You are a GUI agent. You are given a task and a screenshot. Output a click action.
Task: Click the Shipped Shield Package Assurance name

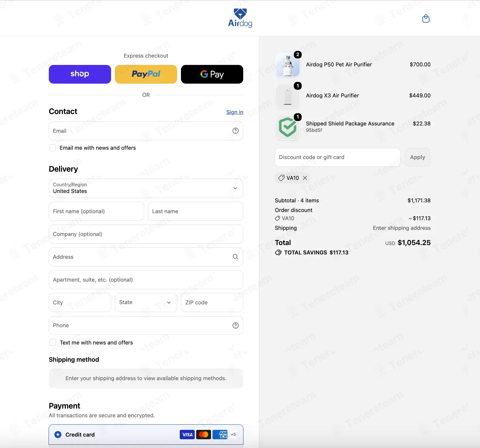(350, 124)
